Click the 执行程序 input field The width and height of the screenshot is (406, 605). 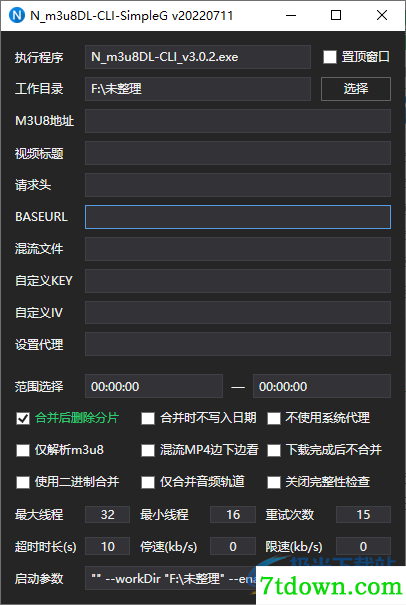[x=198, y=57]
